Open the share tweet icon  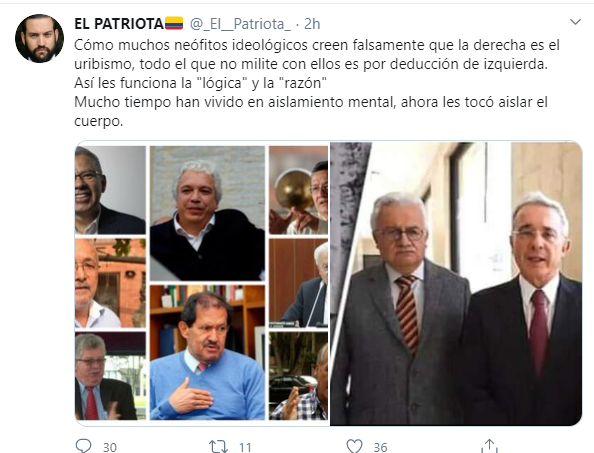(x=489, y=446)
